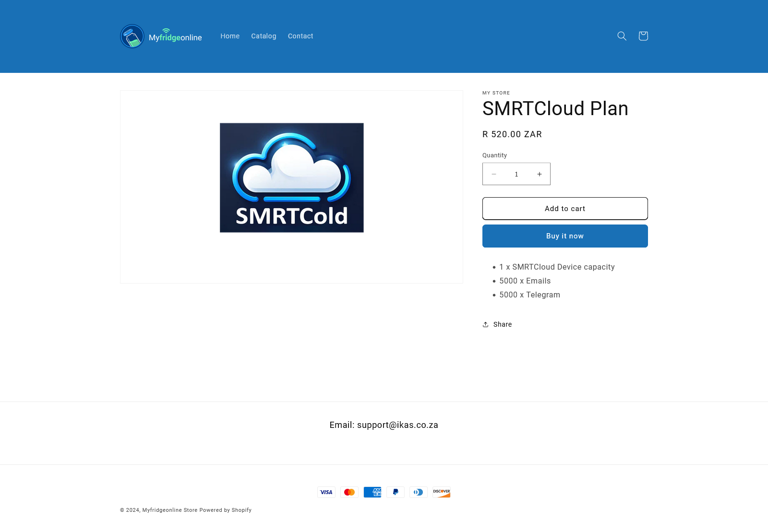Click the Discover payment icon

coord(442,492)
